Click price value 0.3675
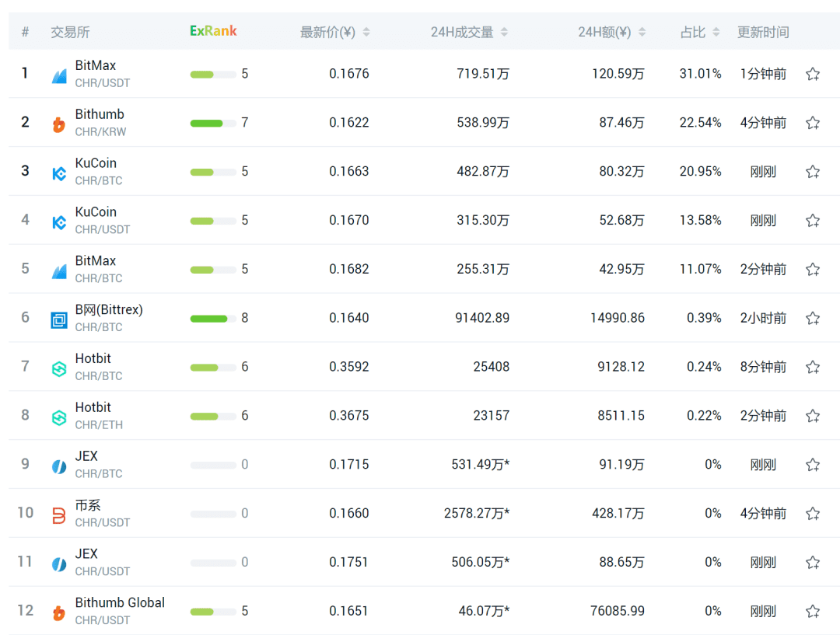The height and width of the screenshot is (635, 840). (349, 416)
